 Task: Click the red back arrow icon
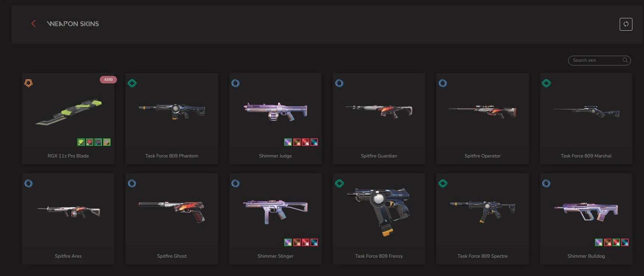click(x=33, y=24)
